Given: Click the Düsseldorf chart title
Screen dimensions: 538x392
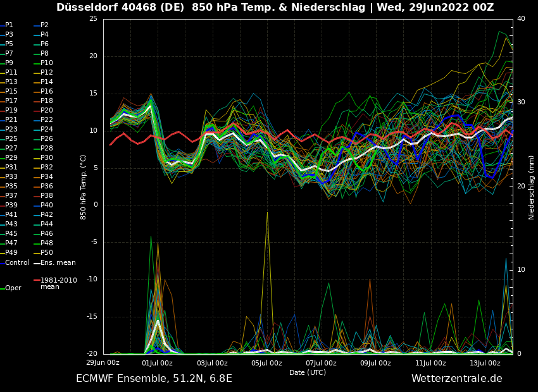Looking at the screenshot, I should 275,8.
